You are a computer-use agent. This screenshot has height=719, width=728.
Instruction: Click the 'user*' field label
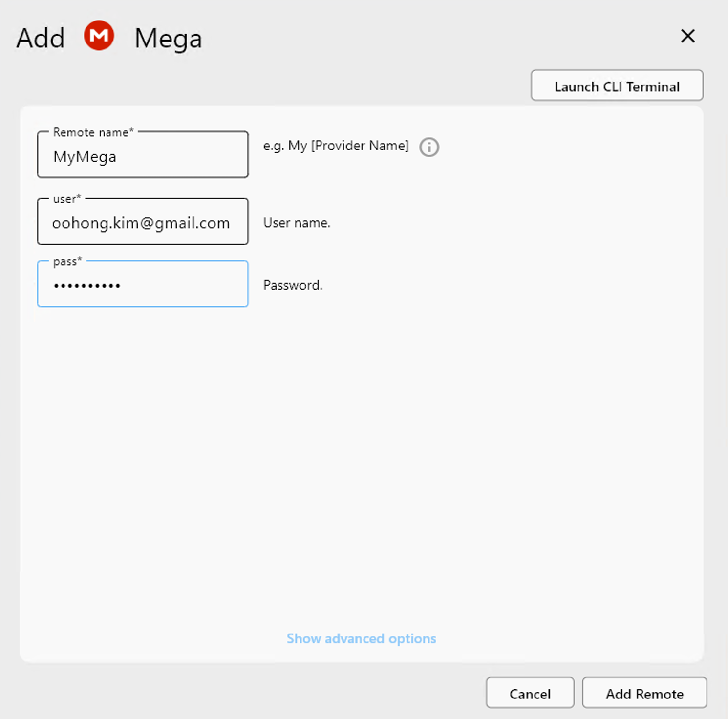pos(66,199)
